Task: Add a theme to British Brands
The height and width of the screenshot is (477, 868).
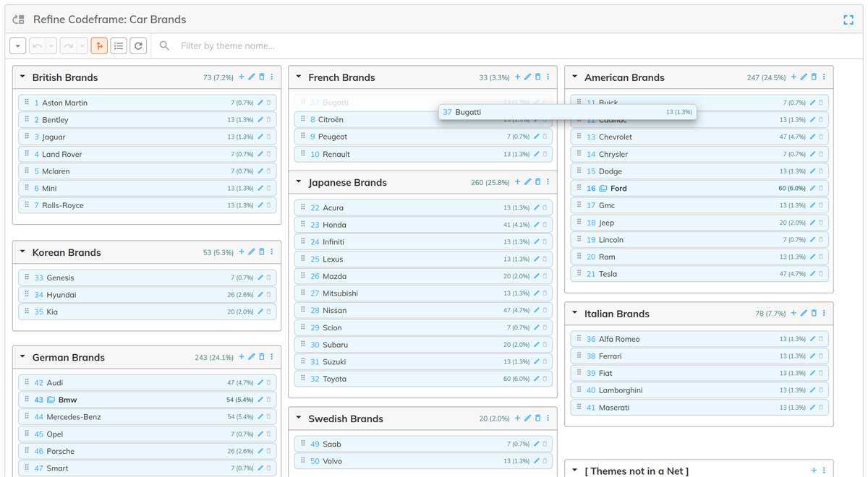Action: tap(242, 77)
